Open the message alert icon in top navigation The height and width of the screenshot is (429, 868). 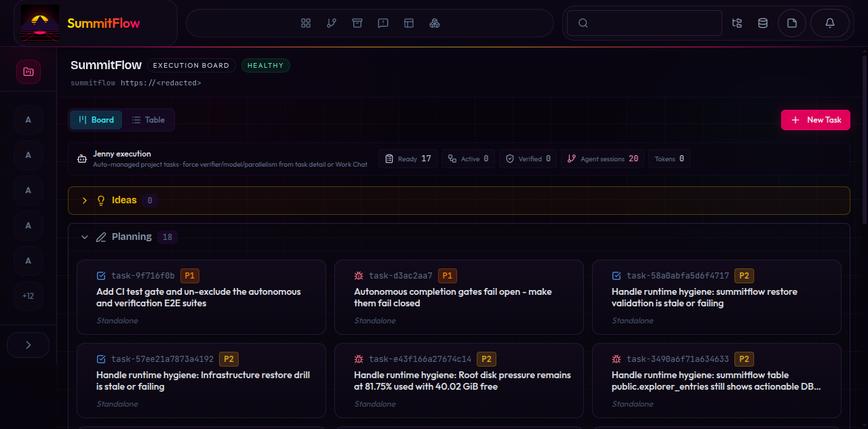[383, 23]
